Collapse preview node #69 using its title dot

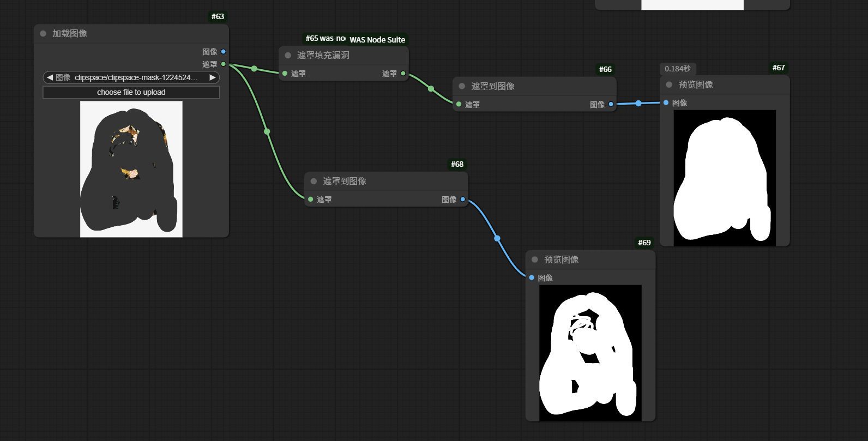click(535, 259)
